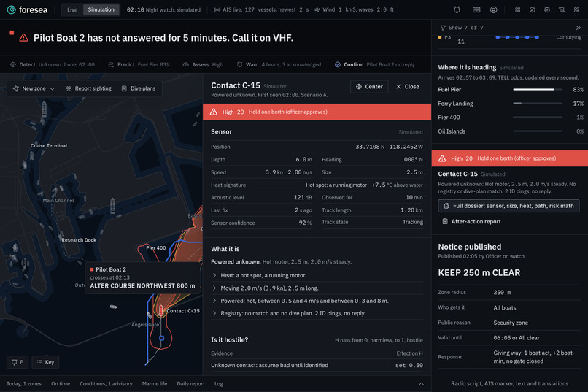Collapse the right panel with double chevron
Image resolution: width=588 pixels, height=392 pixels.
coord(578,28)
